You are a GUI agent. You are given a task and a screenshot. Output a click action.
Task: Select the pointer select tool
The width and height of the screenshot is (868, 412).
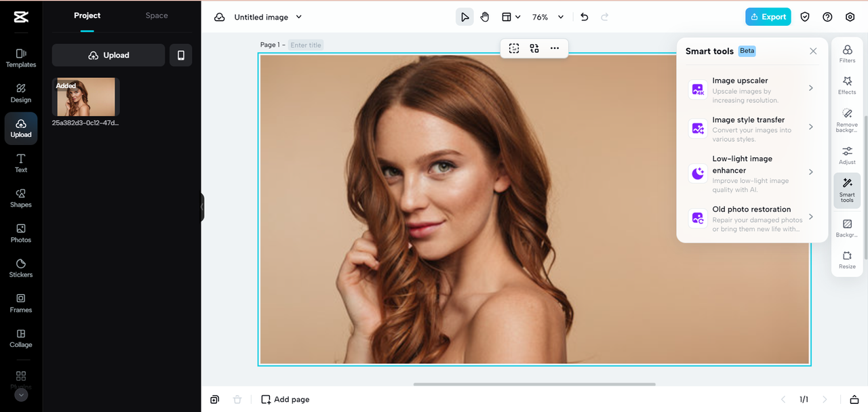tap(465, 17)
